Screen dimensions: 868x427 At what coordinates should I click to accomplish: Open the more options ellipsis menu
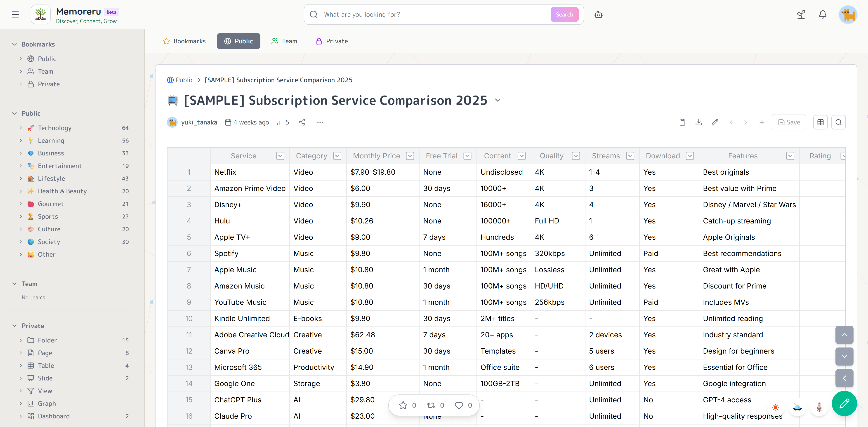tap(320, 122)
